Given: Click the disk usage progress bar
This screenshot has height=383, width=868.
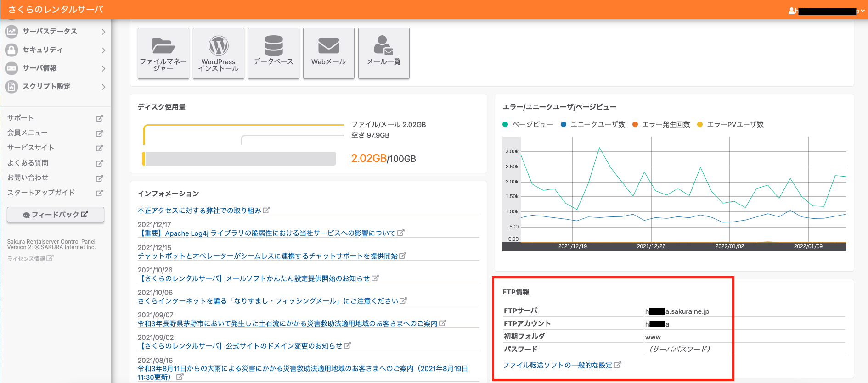Looking at the screenshot, I should click(239, 158).
